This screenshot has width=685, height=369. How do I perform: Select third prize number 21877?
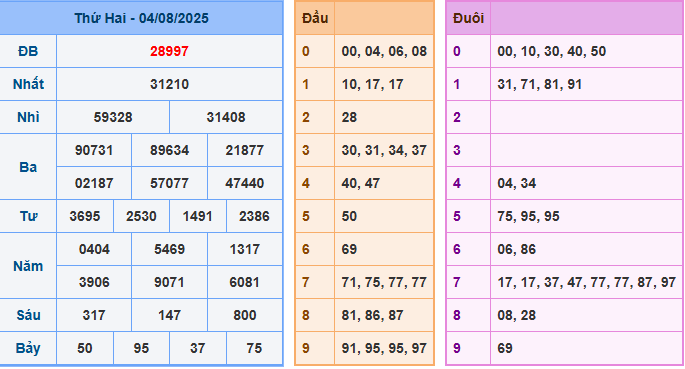coord(245,150)
